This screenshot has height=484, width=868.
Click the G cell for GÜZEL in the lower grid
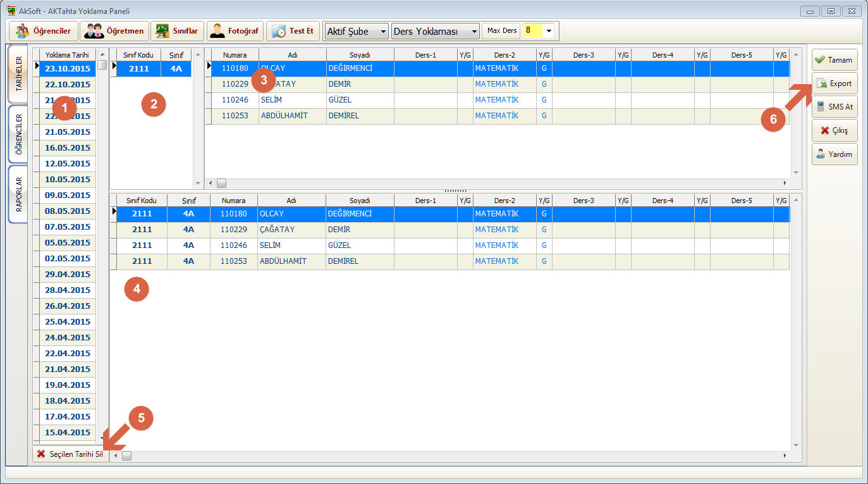tap(544, 245)
